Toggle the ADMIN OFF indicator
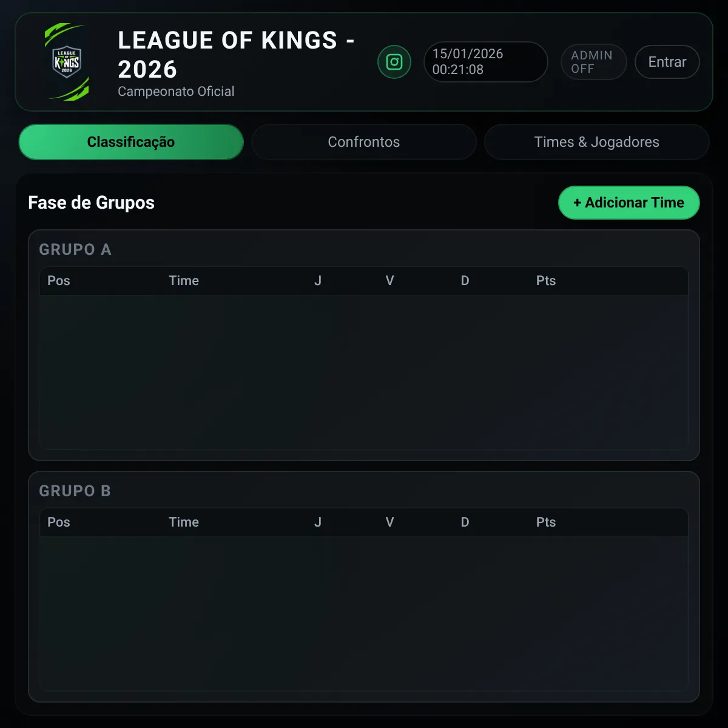Screen dimensions: 728x728 pyautogui.click(x=593, y=62)
